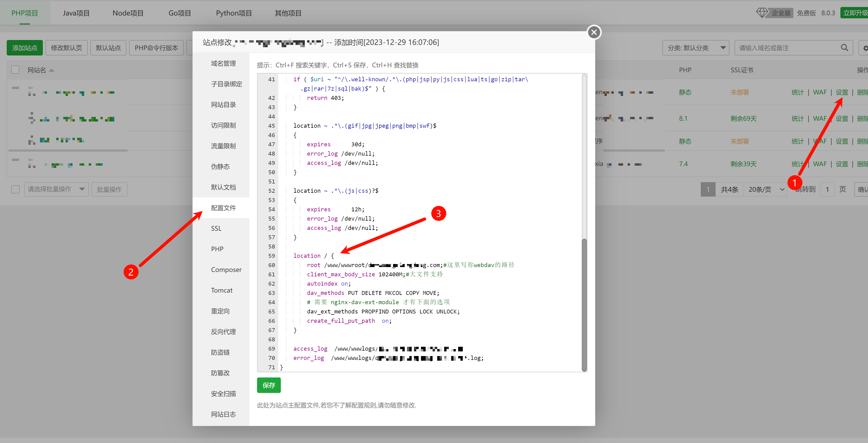Toggle batch operation checkbox at bottom
Image resolution: width=868 pixels, height=443 pixels.
[x=15, y=189]
